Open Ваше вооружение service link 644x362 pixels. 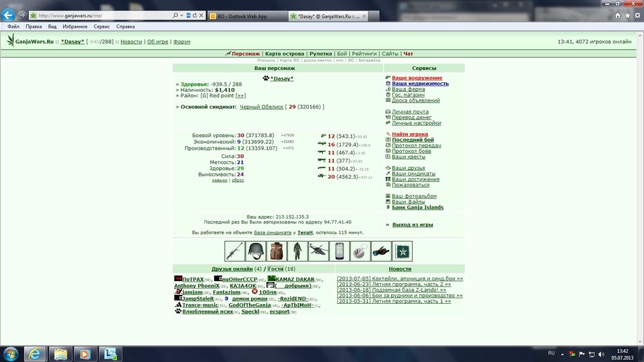coord(417,78)
